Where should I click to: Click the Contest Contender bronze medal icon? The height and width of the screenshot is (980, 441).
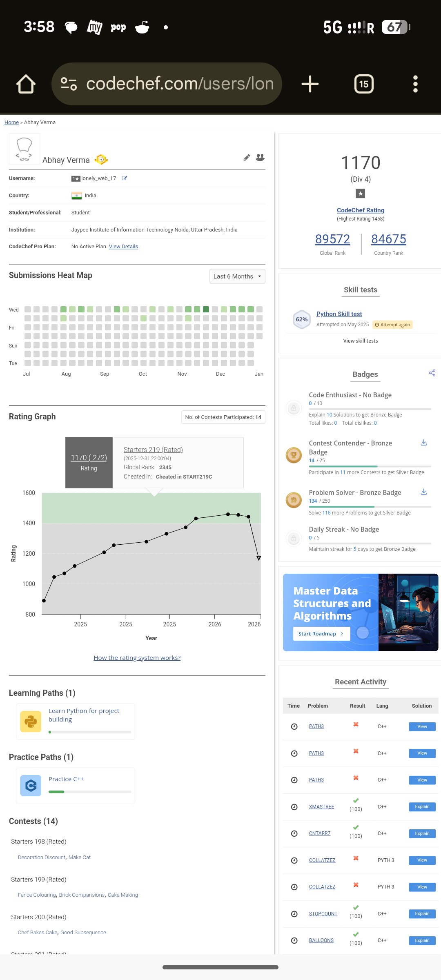coord(294,455)
